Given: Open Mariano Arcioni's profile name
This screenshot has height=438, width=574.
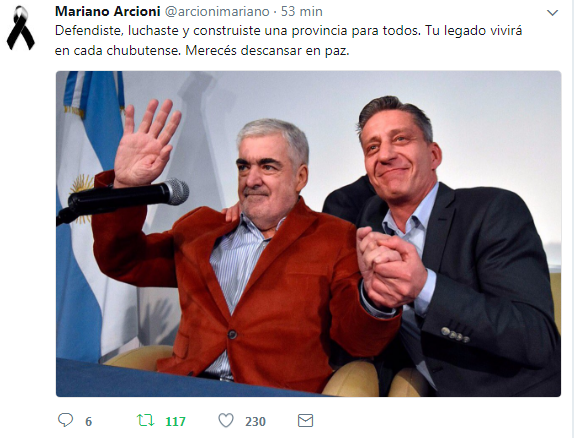Looking at the screenshot, I should click(x=108, y=11).
